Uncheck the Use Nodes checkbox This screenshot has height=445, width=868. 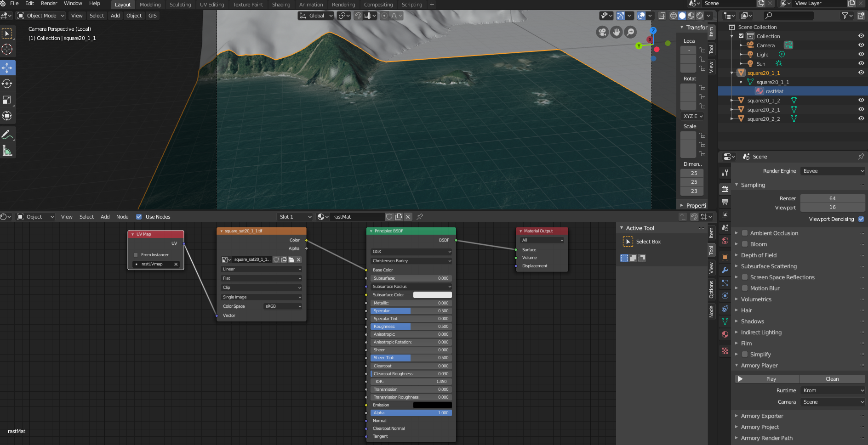tap(139, 217)
